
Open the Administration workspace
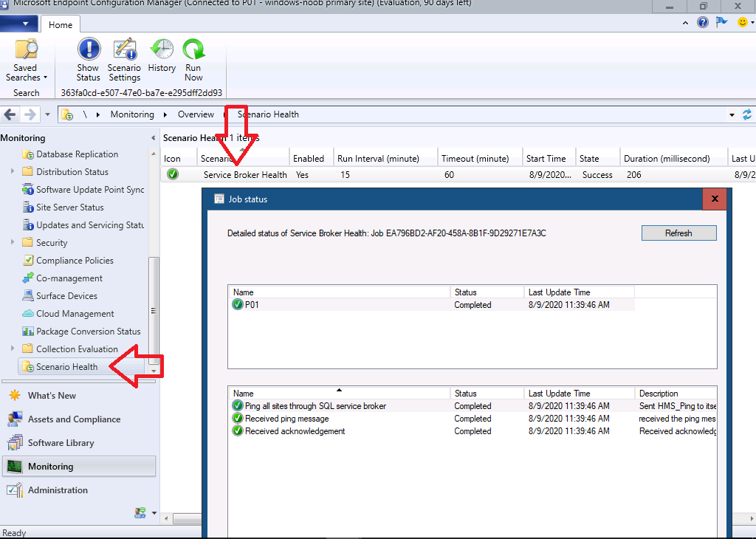click(x=79, y=490)
